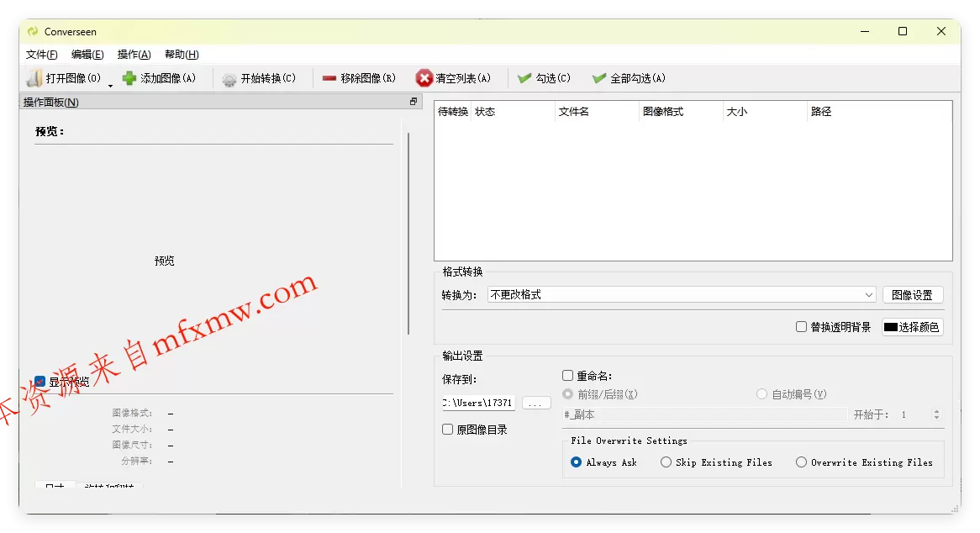
Task: Click the 保存到 path field showing C:\Users\17371
Action: coord(478,403)
